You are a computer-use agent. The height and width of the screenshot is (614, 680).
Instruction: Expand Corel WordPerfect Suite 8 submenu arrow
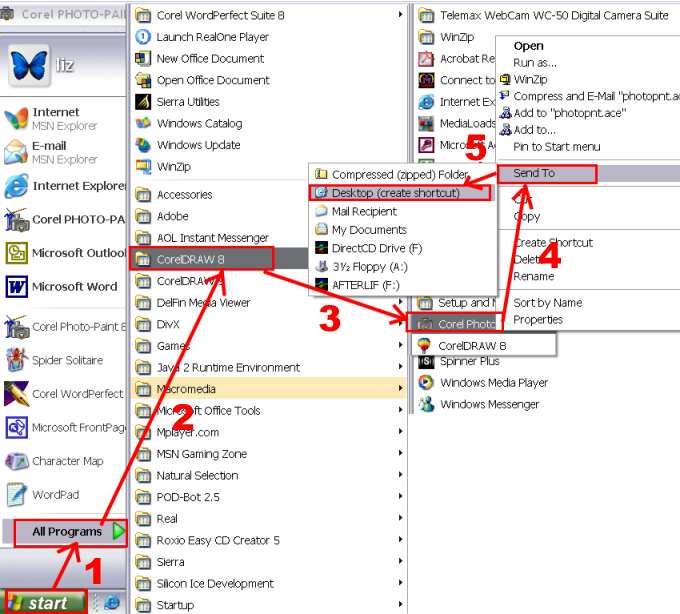(401, 15)
